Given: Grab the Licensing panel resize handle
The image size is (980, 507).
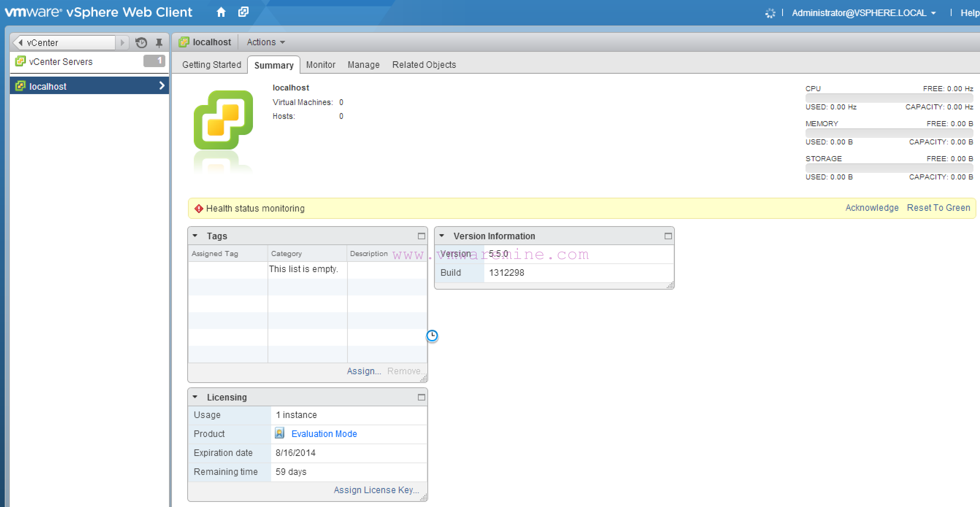Looking at the screenshot, I should (x=424, y=498).
